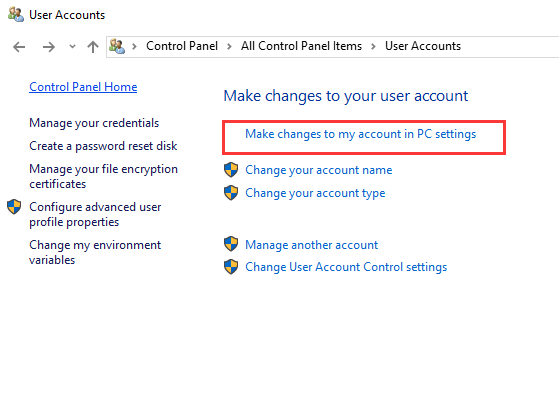
Task: Open Create a password reset disk
Action: [x=103, y=146]
